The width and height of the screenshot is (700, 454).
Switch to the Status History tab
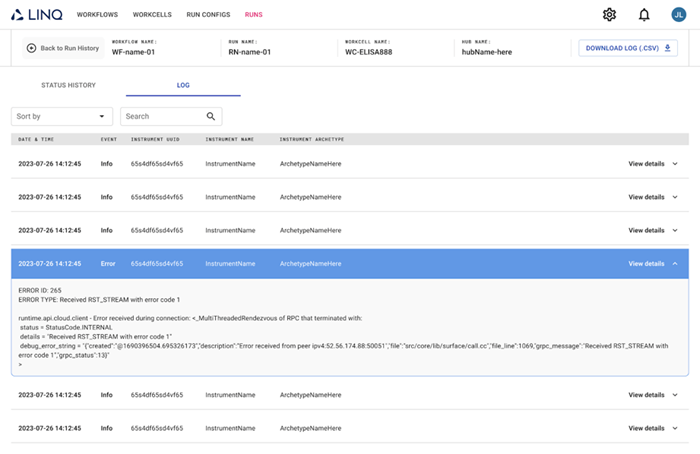68,85
